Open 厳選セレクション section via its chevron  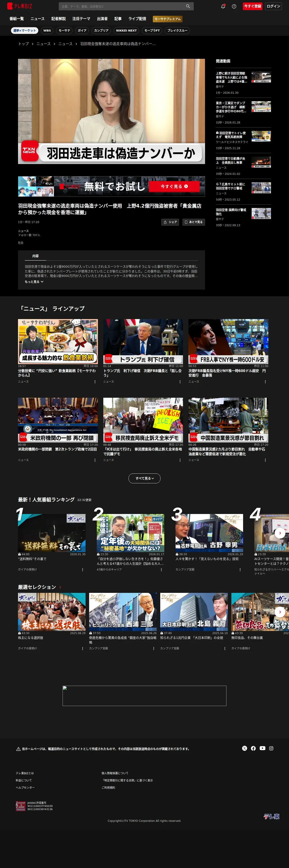point(60,587)
